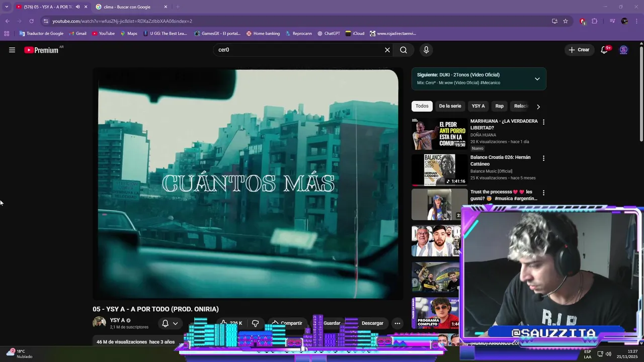Open the ChatGPT bookmark
Screen dimensions: 644x362
coord(329,34)
